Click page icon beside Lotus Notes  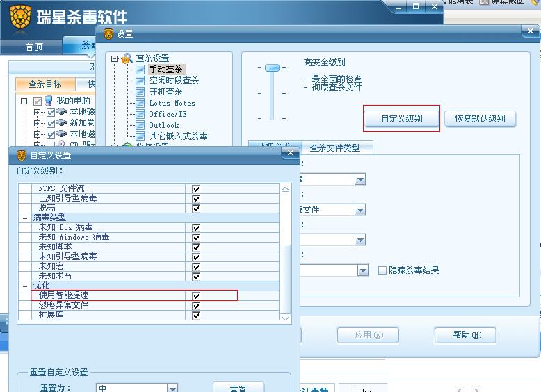coord(140,103)
